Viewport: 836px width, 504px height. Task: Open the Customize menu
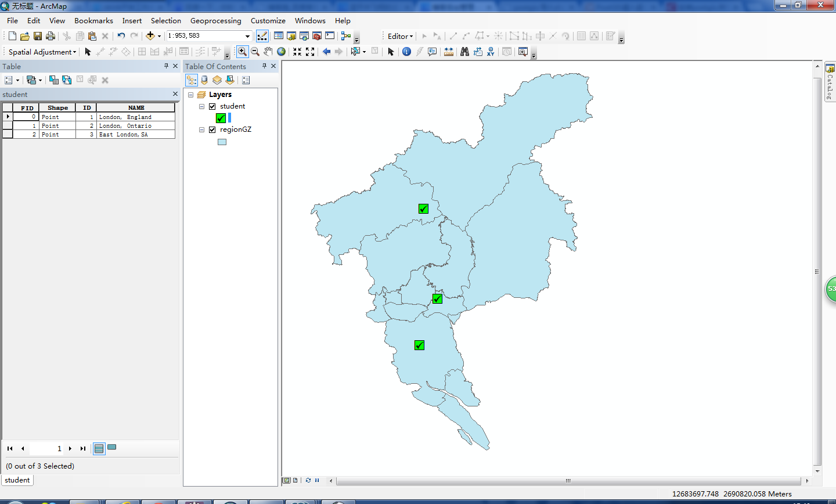[268, 20]
